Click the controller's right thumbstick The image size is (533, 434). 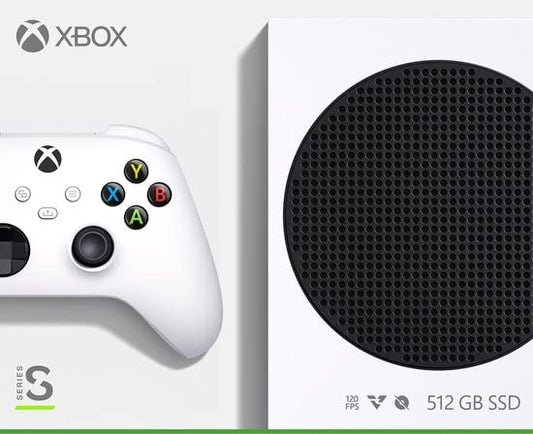pyautogui.click(x=92, y=247)
